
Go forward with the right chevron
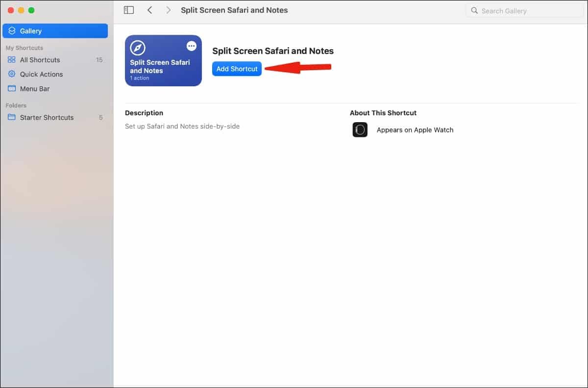coord(169,10)
